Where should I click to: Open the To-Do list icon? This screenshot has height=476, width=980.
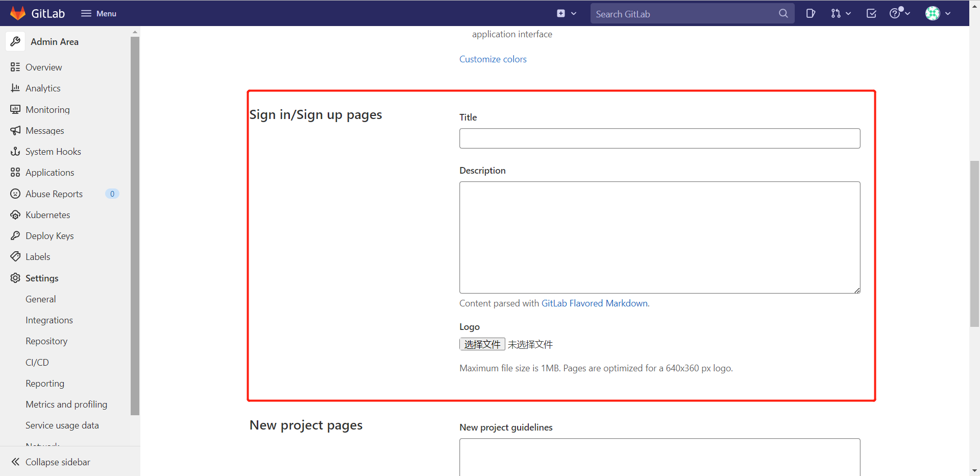click(x=871, y=13)
